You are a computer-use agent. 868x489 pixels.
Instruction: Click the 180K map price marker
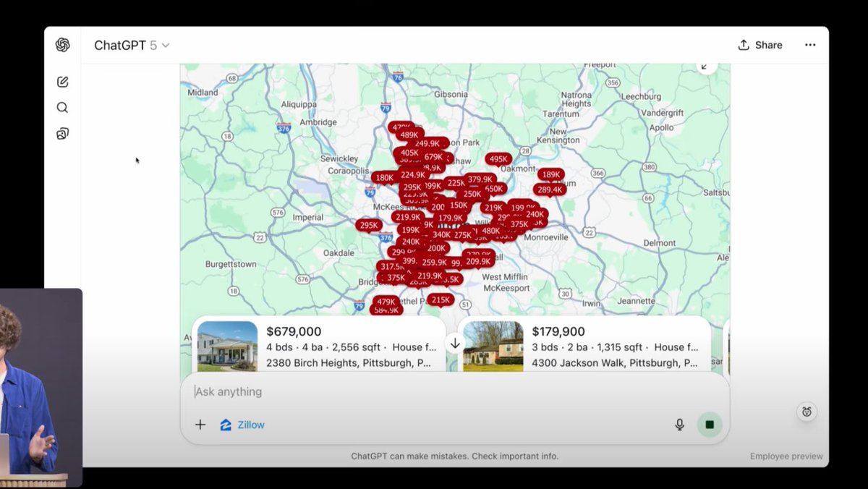click(384, 178)
